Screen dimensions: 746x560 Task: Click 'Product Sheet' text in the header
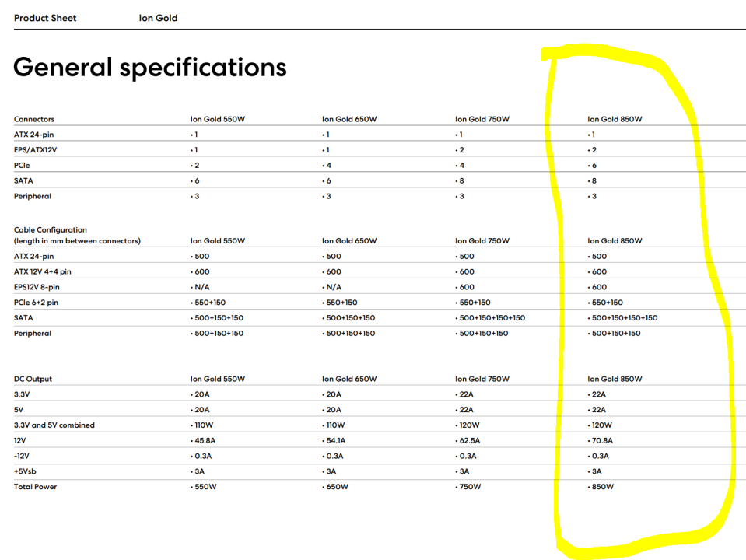(45, 18)
